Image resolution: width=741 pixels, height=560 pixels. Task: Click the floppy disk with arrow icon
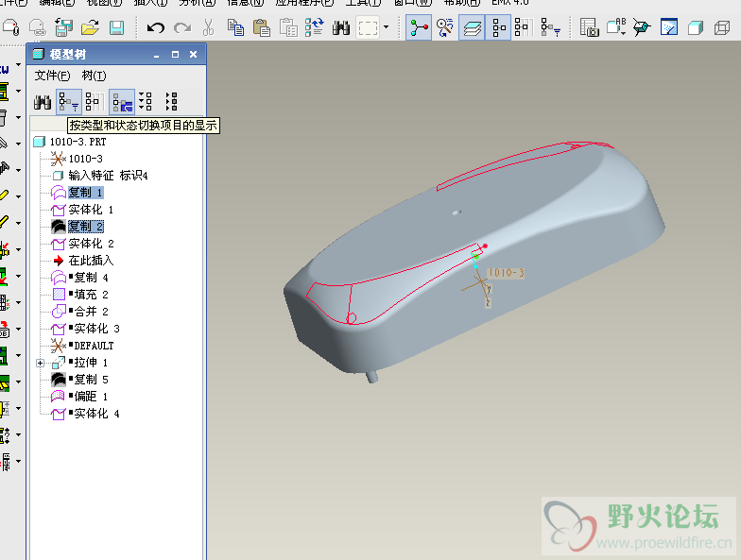(x=63, y=28)
